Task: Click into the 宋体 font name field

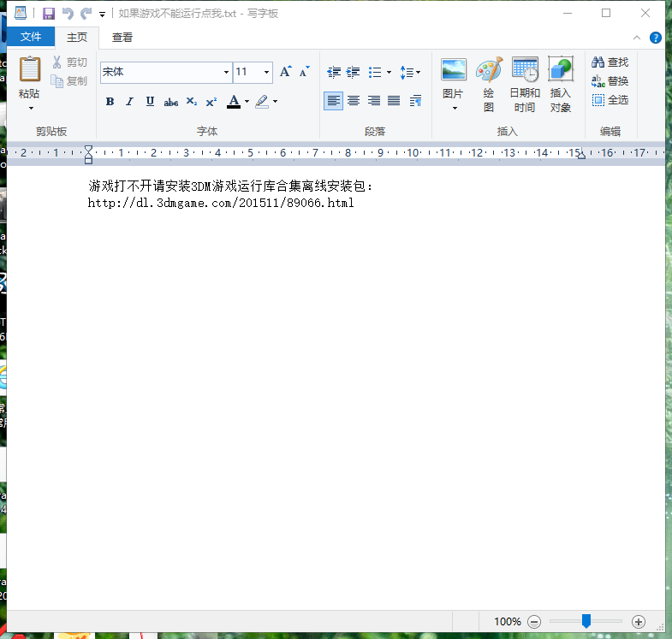Action: pyautogui.click(x=161, y=72)
